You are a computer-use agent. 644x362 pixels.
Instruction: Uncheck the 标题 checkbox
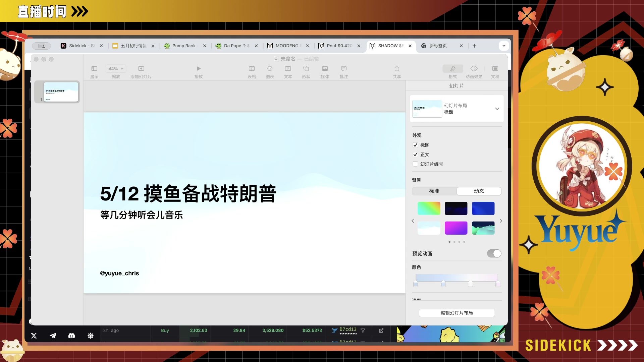(415, 145)
